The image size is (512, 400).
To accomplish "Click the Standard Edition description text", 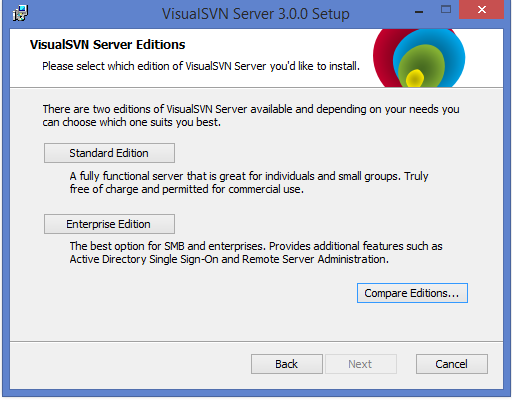I will pos(249,182).
